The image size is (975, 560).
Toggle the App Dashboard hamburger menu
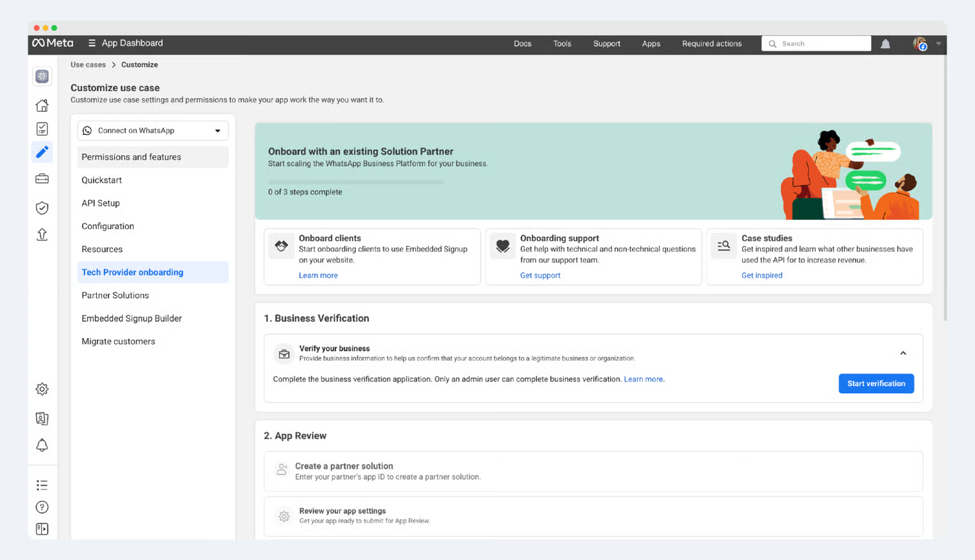92,43
